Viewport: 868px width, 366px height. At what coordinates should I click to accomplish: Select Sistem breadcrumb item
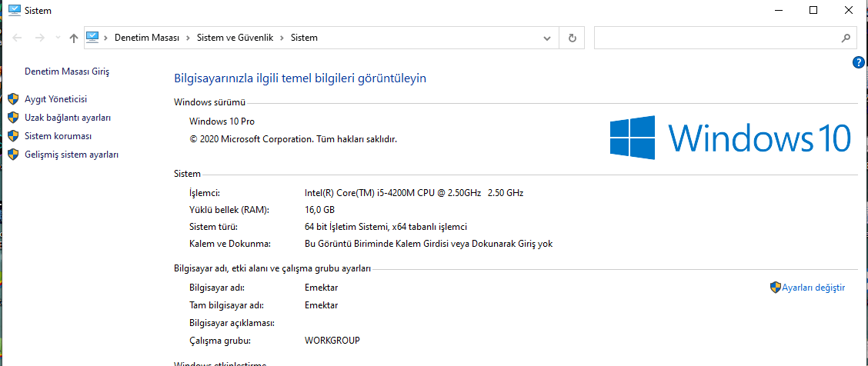click(x=305, y=38)
